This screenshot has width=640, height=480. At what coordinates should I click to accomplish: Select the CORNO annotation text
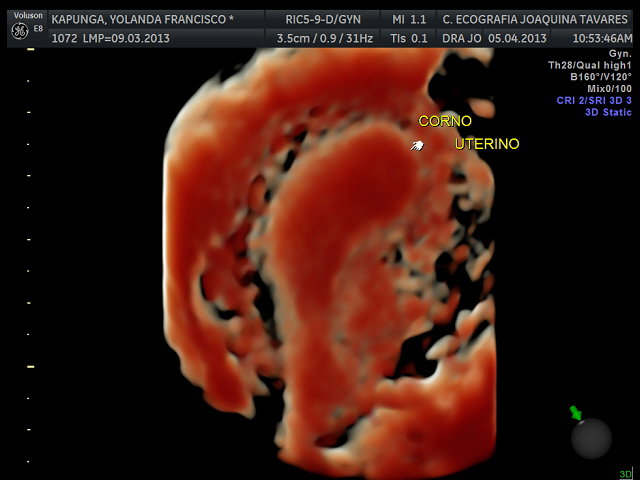pyautogui.click(x=445, y=121)
